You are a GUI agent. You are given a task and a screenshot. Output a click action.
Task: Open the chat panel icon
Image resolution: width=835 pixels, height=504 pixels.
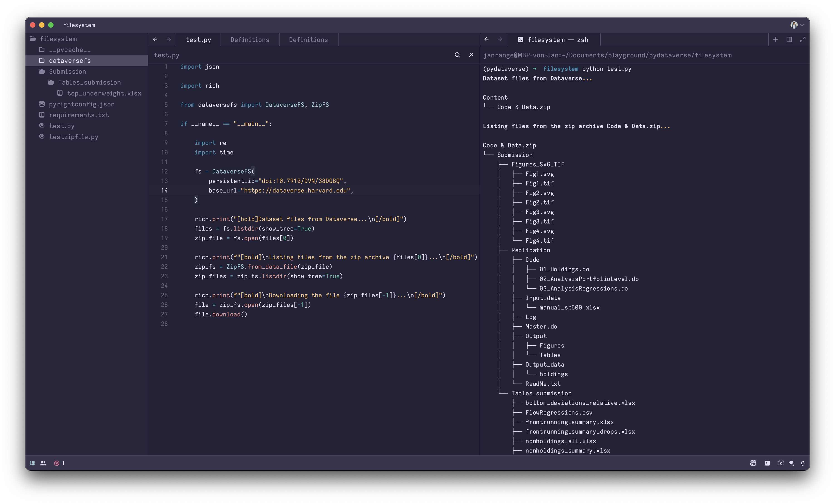tap(792, 463)
